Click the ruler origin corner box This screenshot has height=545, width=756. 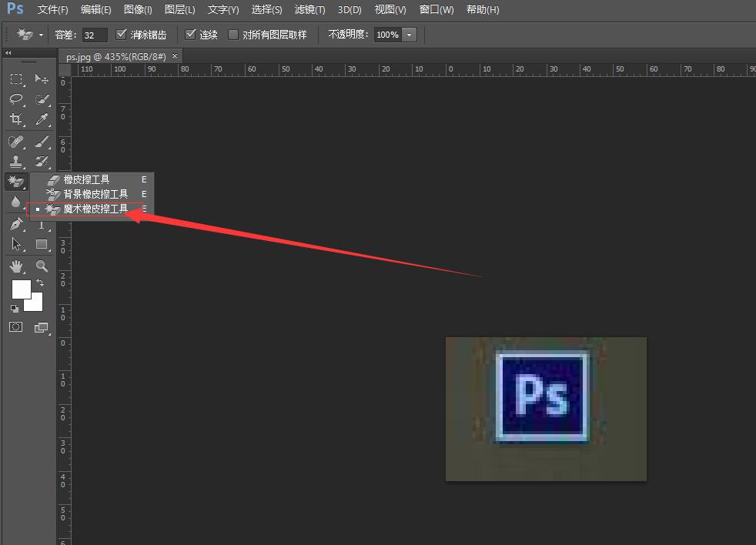(x=65, y=70)
